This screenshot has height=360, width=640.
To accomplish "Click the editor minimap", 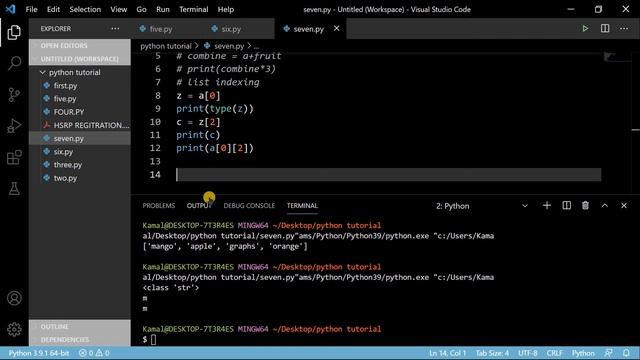I will 617,122.
